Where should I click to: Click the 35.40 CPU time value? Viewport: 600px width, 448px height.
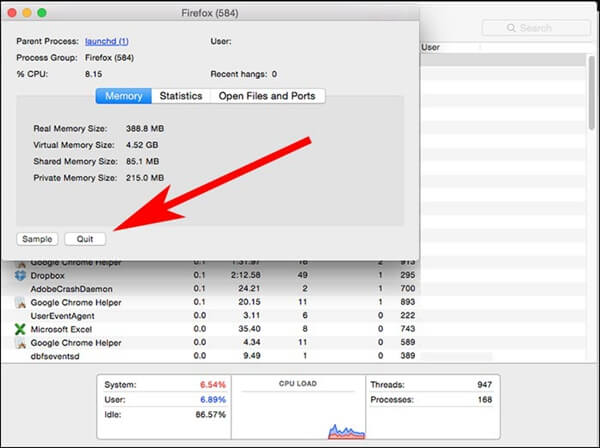point(249,329)
